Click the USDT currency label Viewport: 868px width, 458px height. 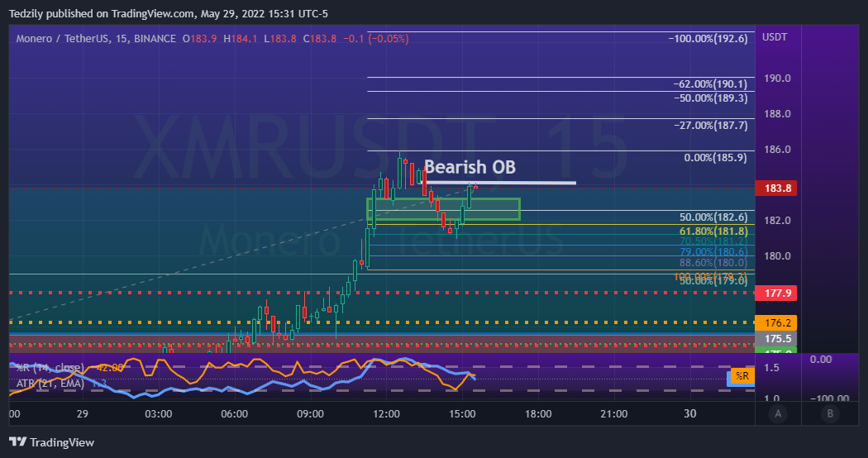tap(775, 37)
